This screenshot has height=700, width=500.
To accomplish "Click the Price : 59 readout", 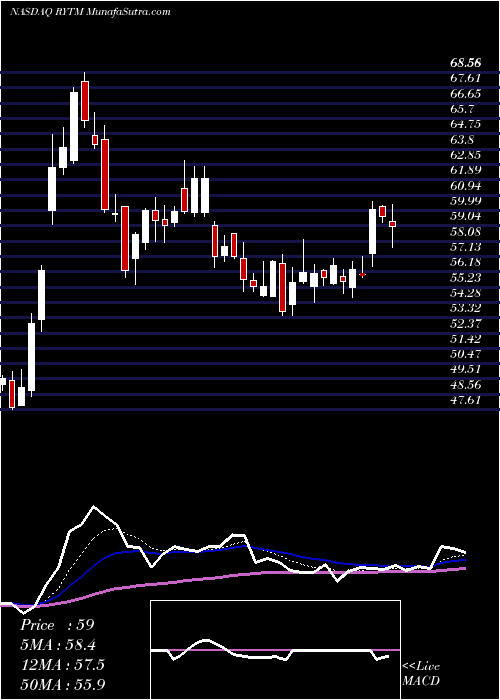I will click(x=57, y=625).
